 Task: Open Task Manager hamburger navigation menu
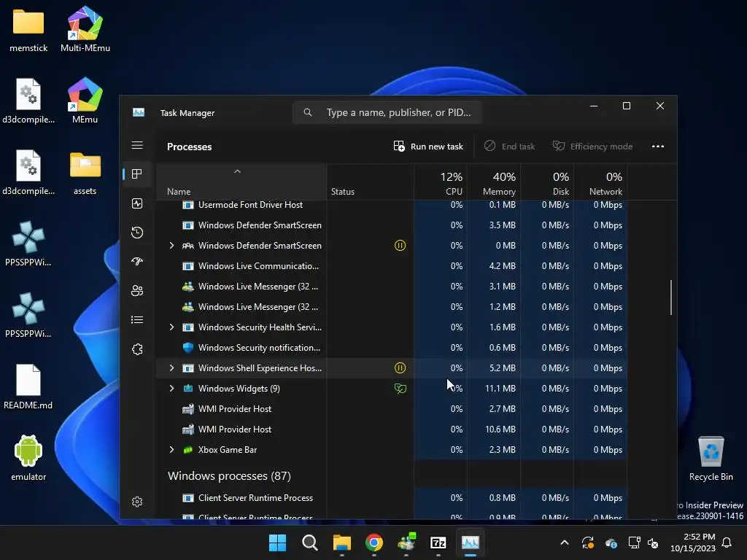137,145
